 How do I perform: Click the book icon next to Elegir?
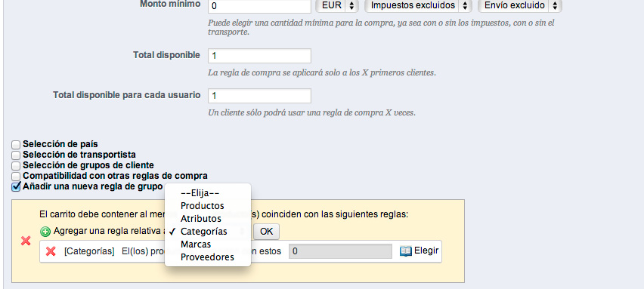(405, 251)
